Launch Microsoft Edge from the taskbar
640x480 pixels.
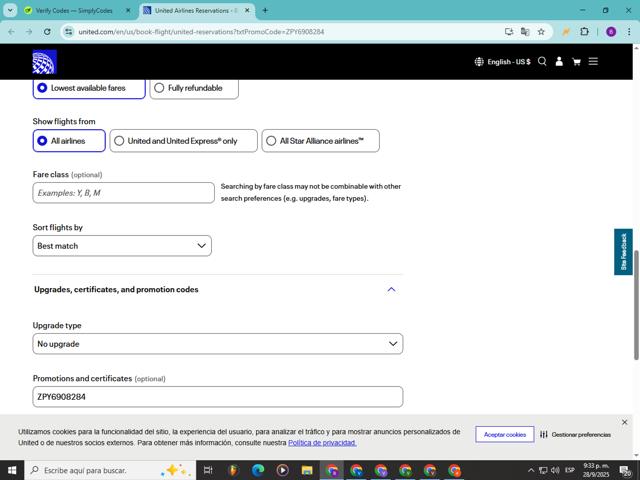click(x=258, y=470)
